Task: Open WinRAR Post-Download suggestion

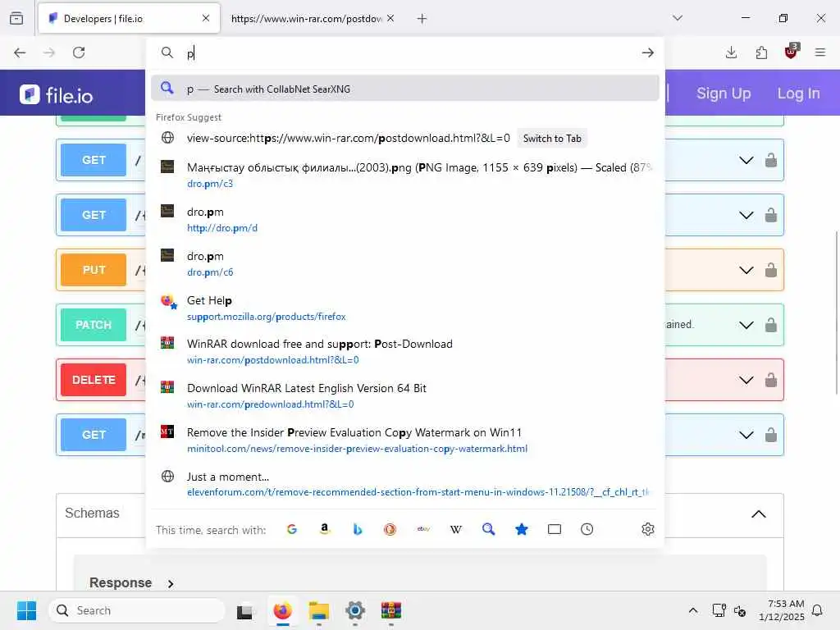Action: (404, 351)
